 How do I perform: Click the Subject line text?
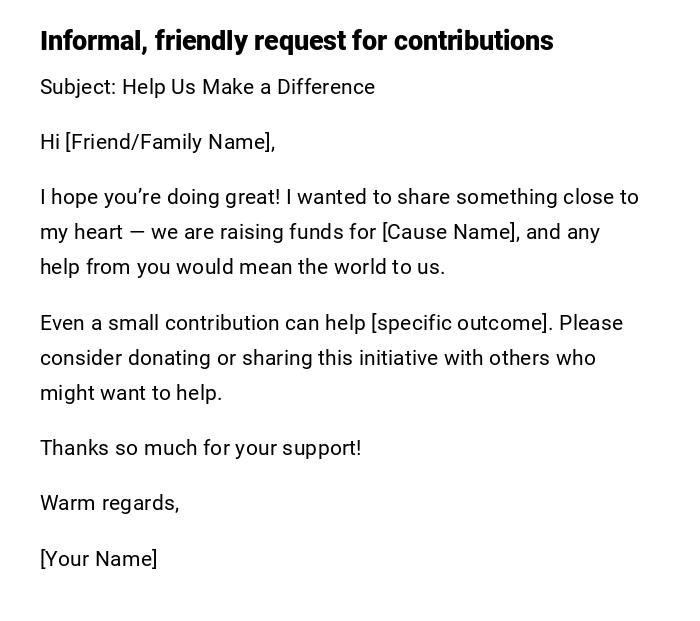pos(207,87)
